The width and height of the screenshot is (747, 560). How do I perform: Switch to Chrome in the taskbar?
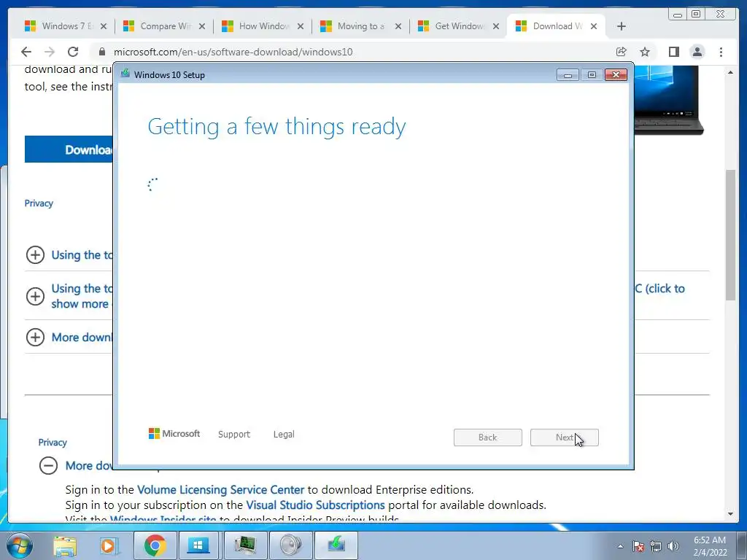(155, 545)
